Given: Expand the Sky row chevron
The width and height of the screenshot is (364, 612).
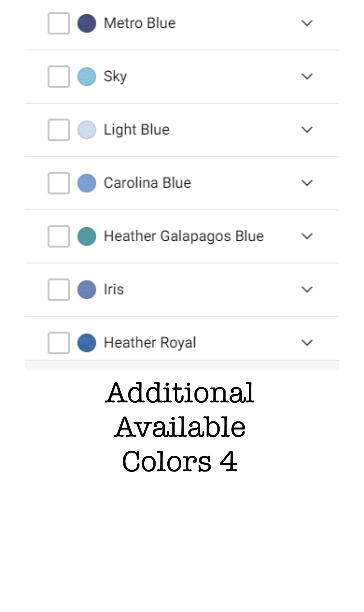Looking at the screenshot, I should (307, 77).
